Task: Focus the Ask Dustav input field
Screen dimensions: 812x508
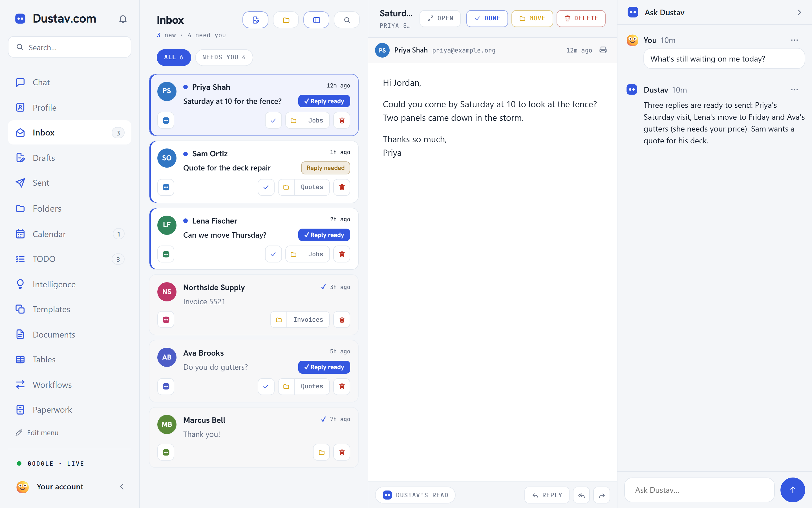Action: [x=699, y=490]
